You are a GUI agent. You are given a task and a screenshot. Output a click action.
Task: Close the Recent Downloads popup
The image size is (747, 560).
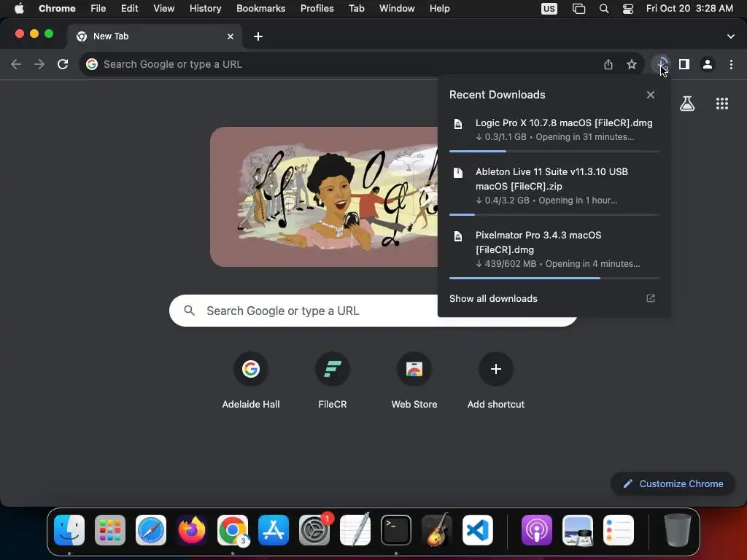coord(650,95)
